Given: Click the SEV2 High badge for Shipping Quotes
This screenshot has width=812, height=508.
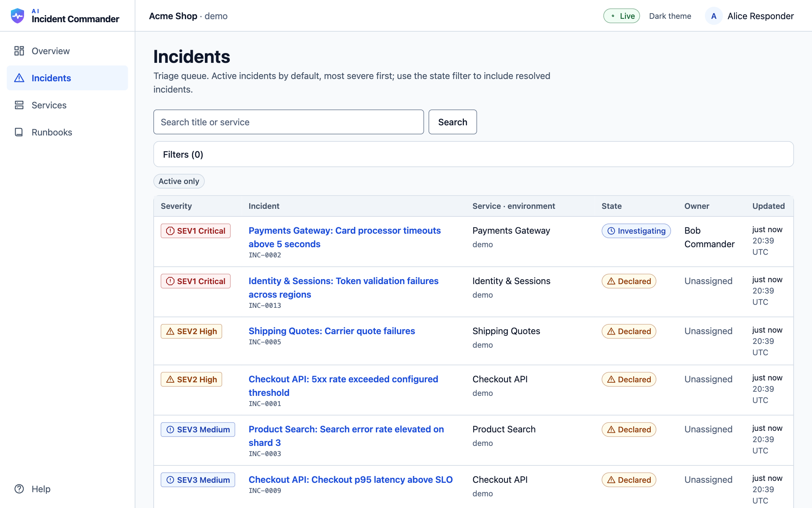Looking at the screenshot, I should [191, 331].
